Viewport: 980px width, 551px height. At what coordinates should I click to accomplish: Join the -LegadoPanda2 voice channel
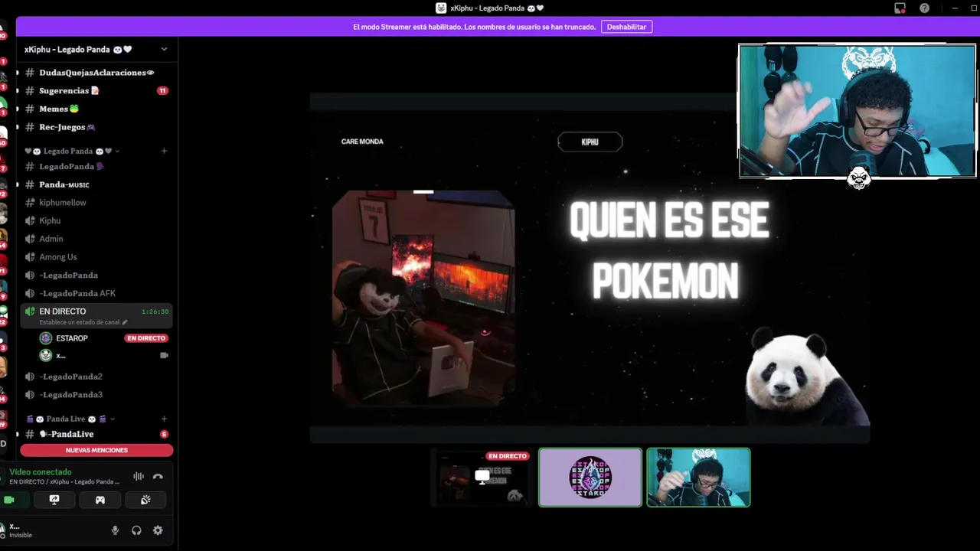(x=96, y=377)
